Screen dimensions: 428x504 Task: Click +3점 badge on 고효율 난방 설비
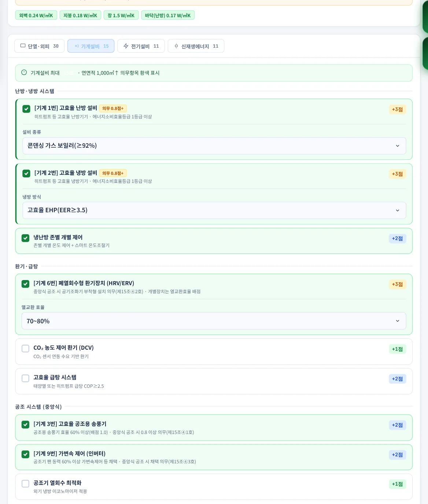397,110
